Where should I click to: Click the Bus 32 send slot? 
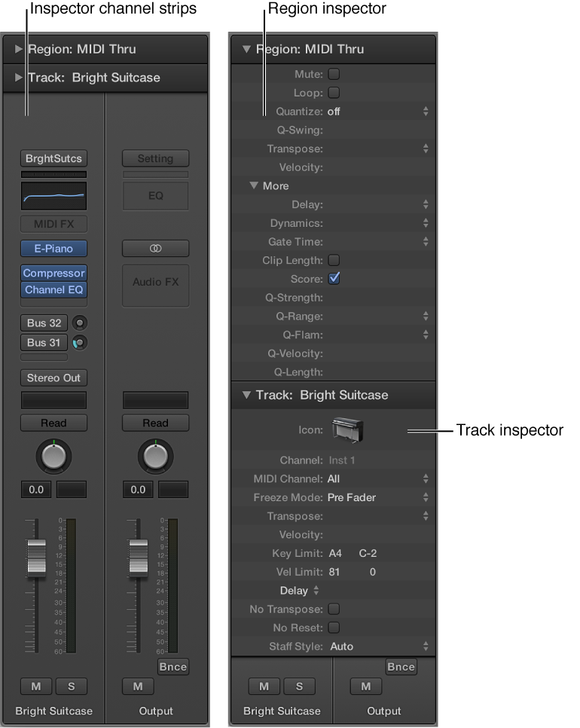pos(44,323)
